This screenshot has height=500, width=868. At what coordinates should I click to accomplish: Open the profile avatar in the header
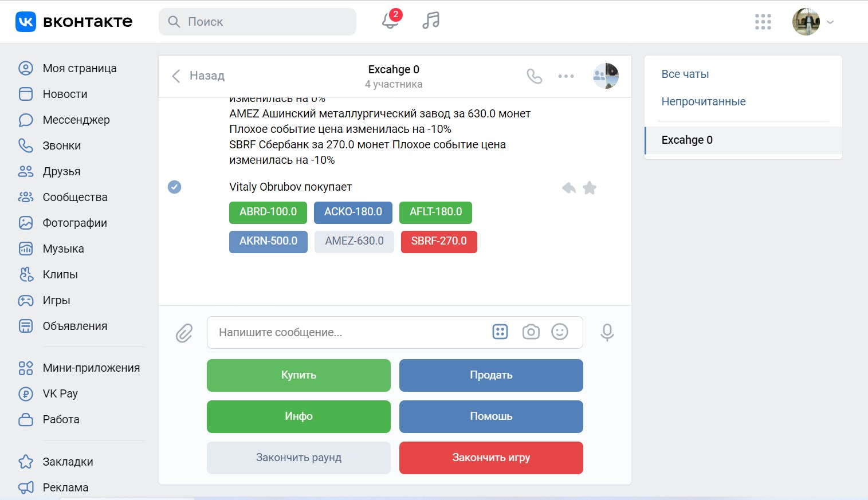806,22
